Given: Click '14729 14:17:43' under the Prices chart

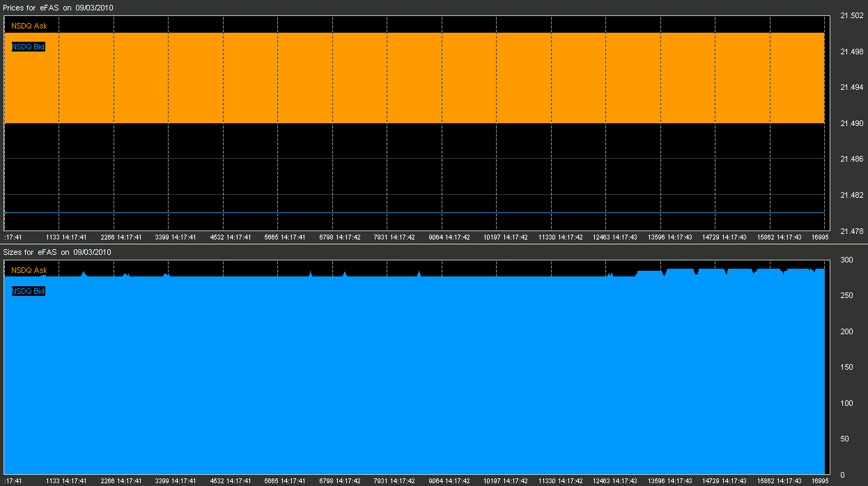Looking at the screenshot, I should coord(724,237).
